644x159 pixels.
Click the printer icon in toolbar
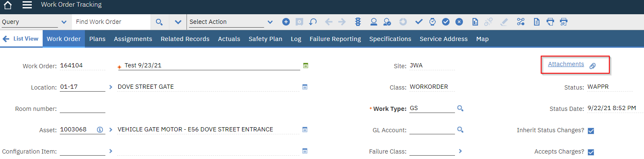pyautogui.click(x=550, y=22)
